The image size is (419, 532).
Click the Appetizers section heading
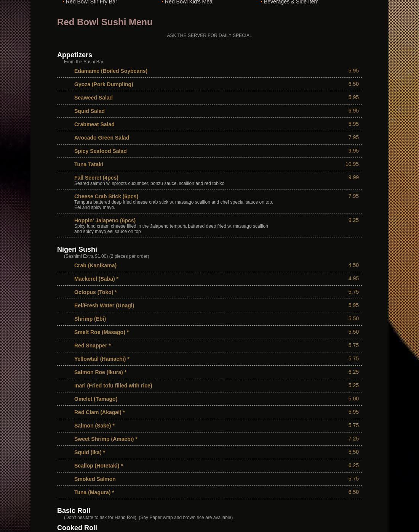75,55
